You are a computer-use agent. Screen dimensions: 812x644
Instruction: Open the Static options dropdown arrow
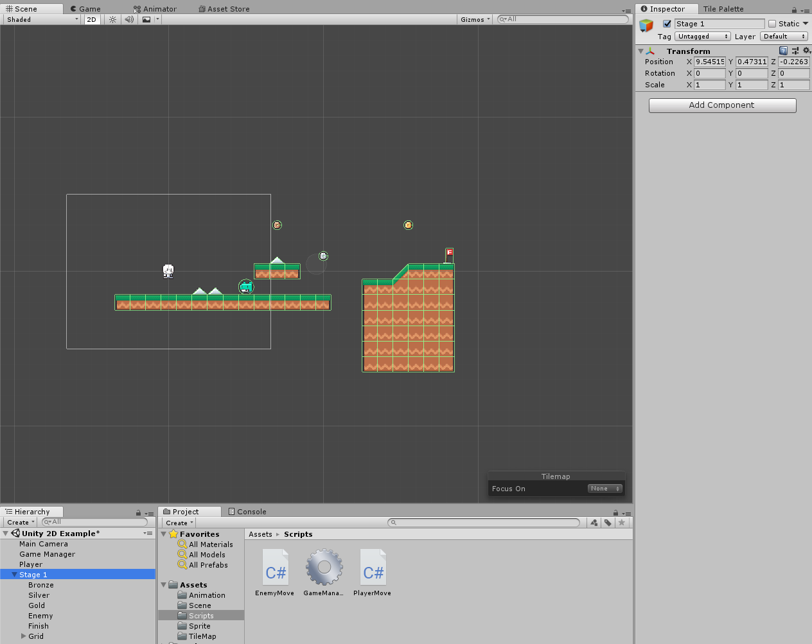click(x=806, y=24)
